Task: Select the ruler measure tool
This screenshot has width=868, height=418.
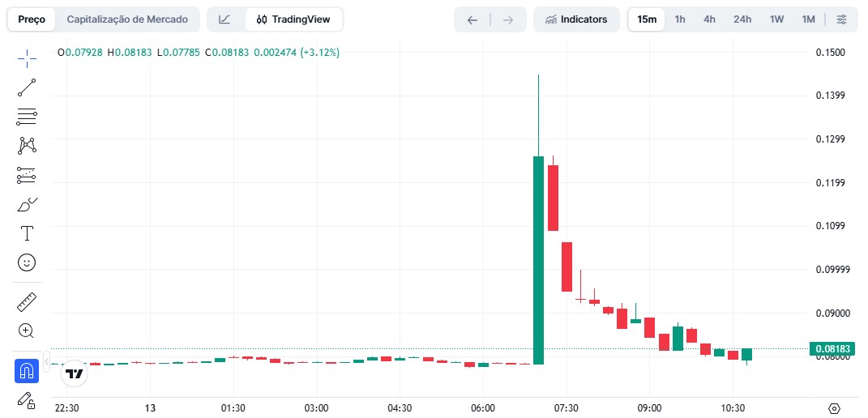Action: coord(27,302)
